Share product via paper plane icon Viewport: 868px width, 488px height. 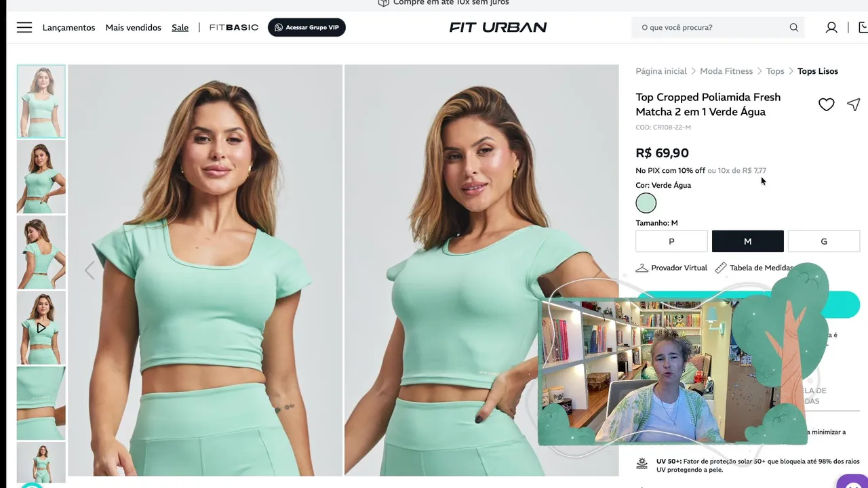click(x=854, y=104)
